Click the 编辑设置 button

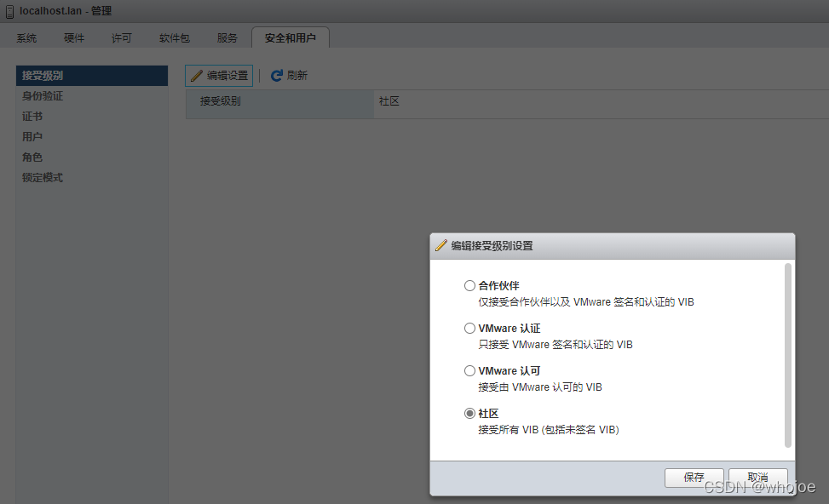tap(219, 76)
